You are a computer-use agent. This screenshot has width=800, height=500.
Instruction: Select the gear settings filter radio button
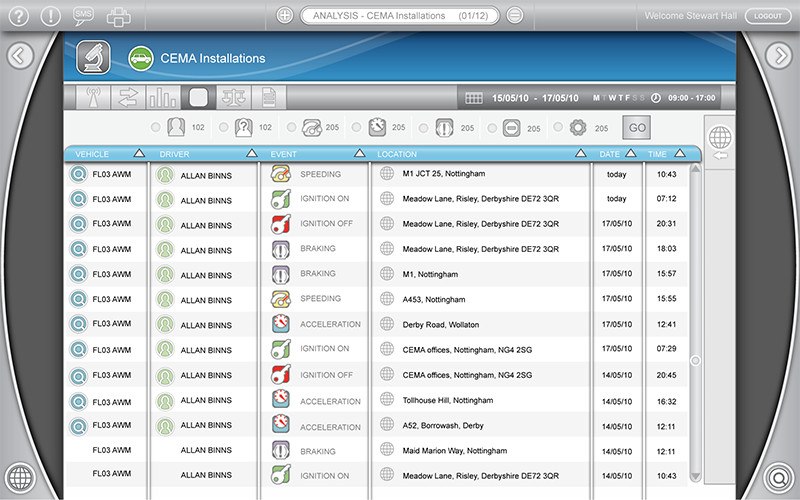pyautogui.click(x=558, y=127)
